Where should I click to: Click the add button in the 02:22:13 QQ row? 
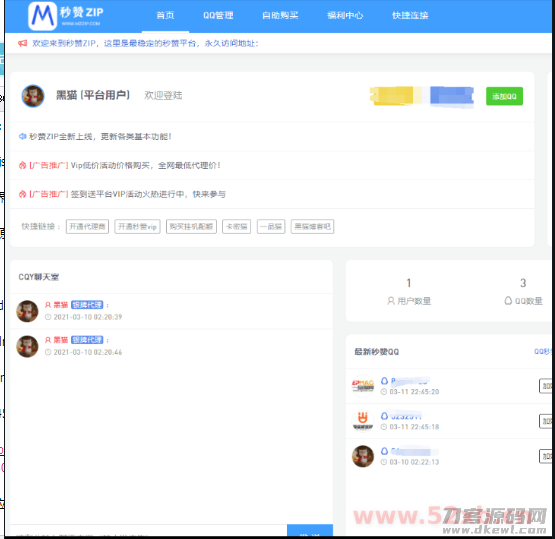click(x=545, y=456)
